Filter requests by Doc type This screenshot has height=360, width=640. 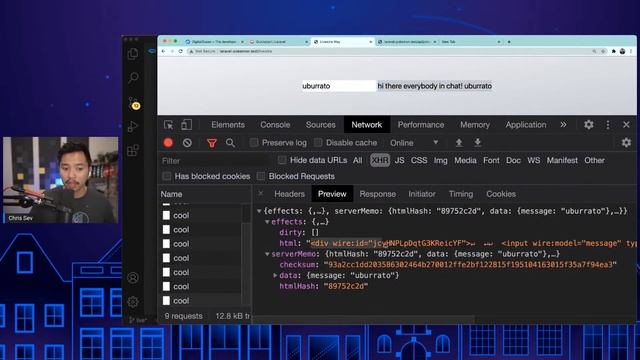click(x=513, y=160)
